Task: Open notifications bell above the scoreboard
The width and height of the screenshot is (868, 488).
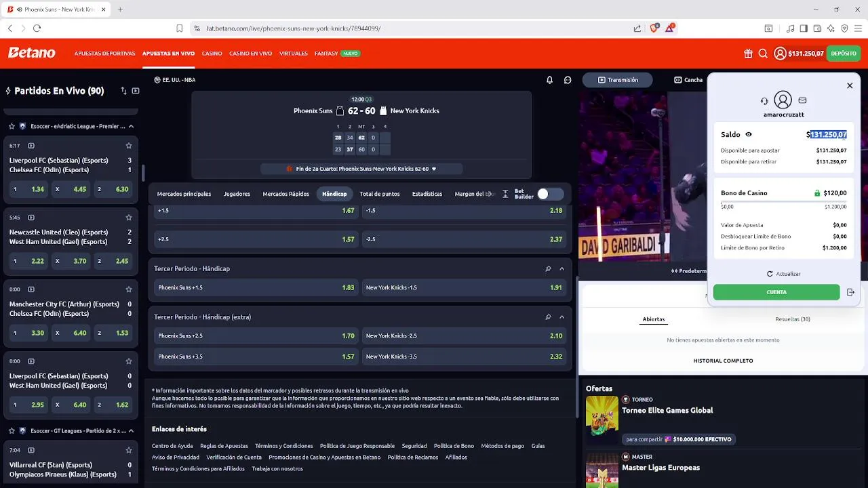Action: [x=549, y=80]
